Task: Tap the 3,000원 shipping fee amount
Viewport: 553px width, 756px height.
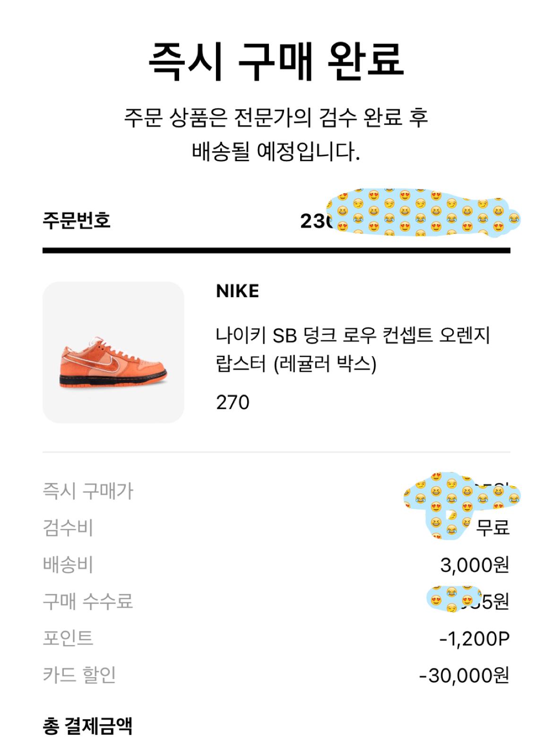Action: point(475,565)
